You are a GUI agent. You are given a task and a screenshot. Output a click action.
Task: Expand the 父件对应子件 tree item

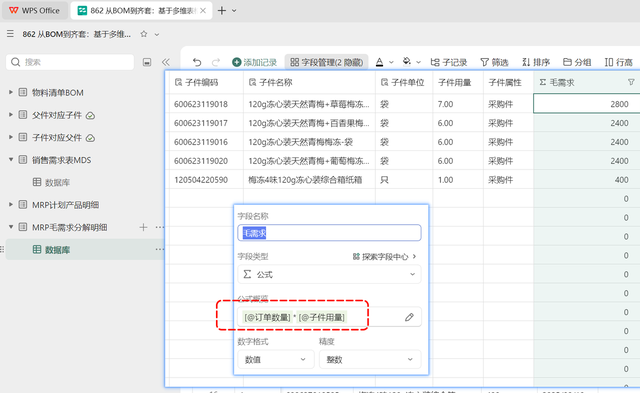[11, 115]
